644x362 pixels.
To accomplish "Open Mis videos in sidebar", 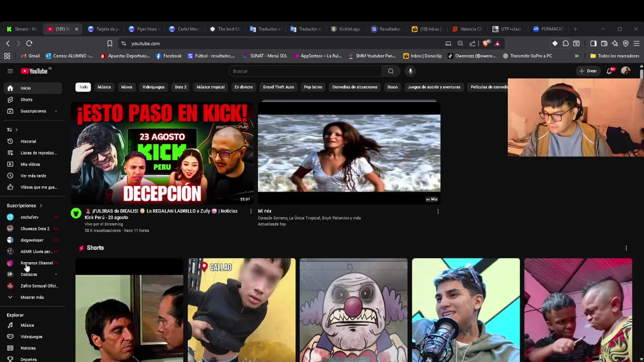I will coord(33,164).
